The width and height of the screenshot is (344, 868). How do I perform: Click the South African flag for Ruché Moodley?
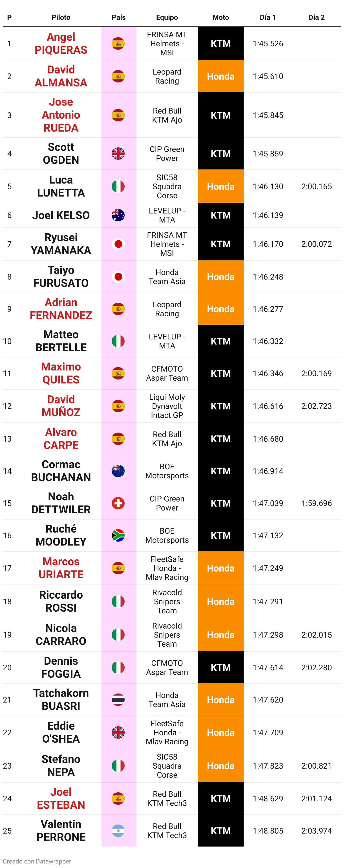click(118, 535)
